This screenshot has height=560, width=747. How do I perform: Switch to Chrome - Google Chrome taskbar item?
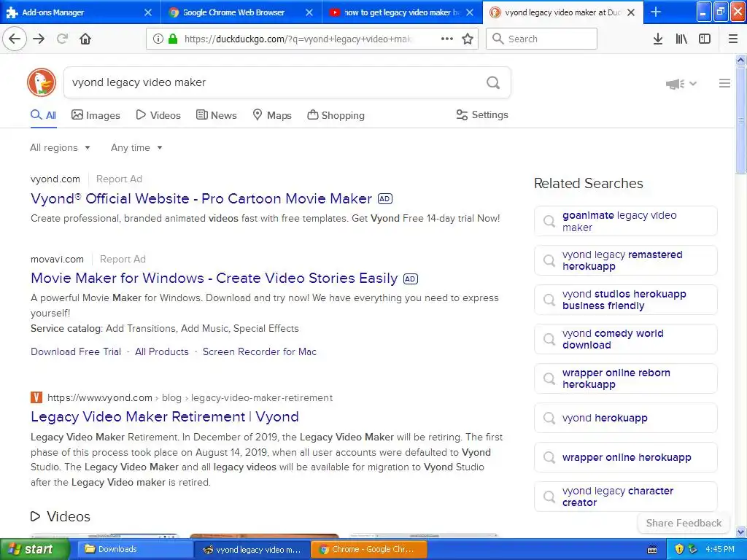(368, 549)
